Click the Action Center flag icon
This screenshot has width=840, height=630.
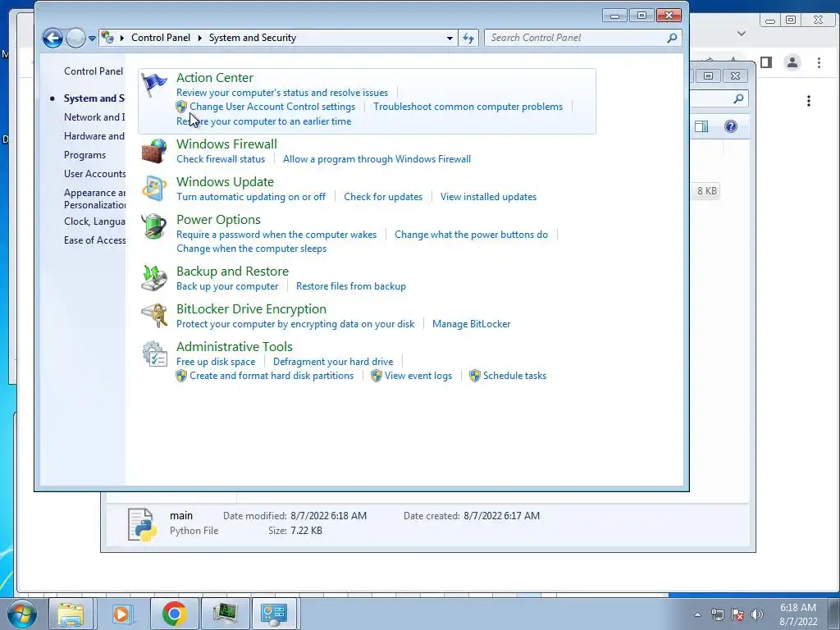(154, 85)
